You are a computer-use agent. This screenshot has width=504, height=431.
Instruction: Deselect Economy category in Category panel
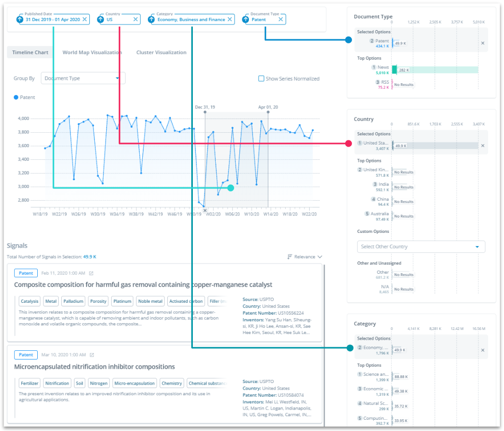[x=483, y=350]
